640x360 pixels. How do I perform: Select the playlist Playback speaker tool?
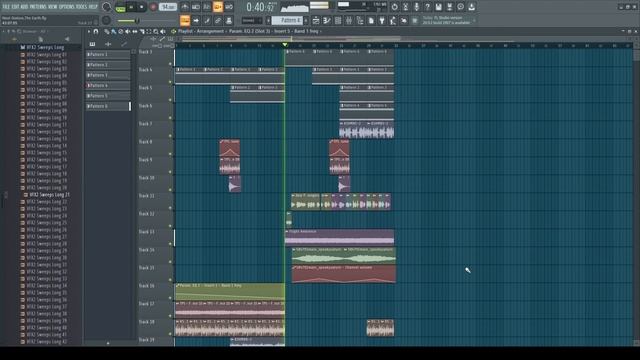pos(163,31)
